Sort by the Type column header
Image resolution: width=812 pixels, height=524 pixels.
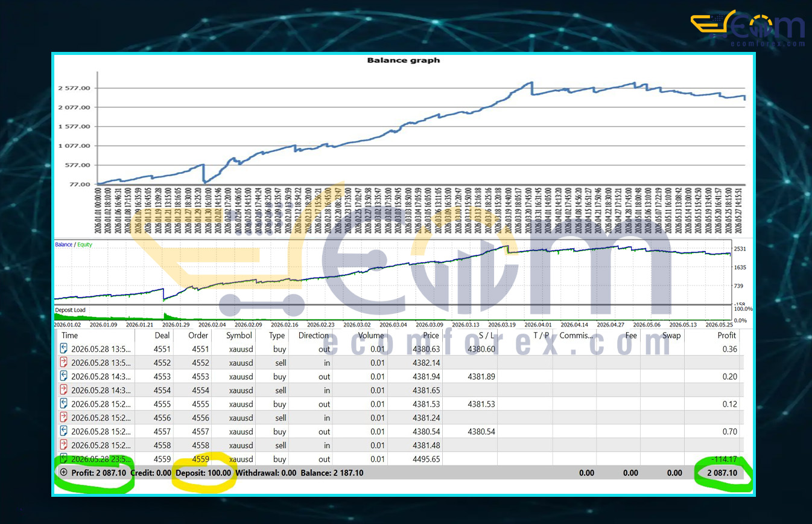277,335
